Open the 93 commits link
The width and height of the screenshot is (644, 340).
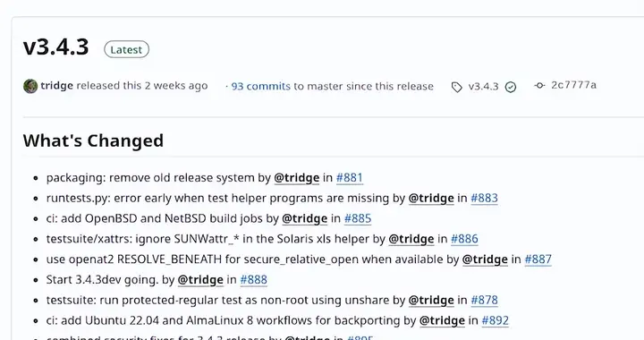coord(261,86)
